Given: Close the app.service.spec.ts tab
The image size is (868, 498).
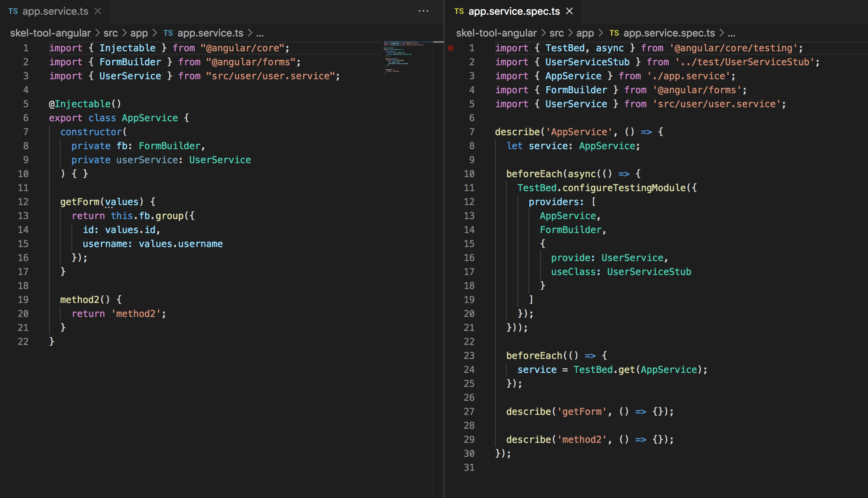Looking at the screenshot, I should pos(569,11).
